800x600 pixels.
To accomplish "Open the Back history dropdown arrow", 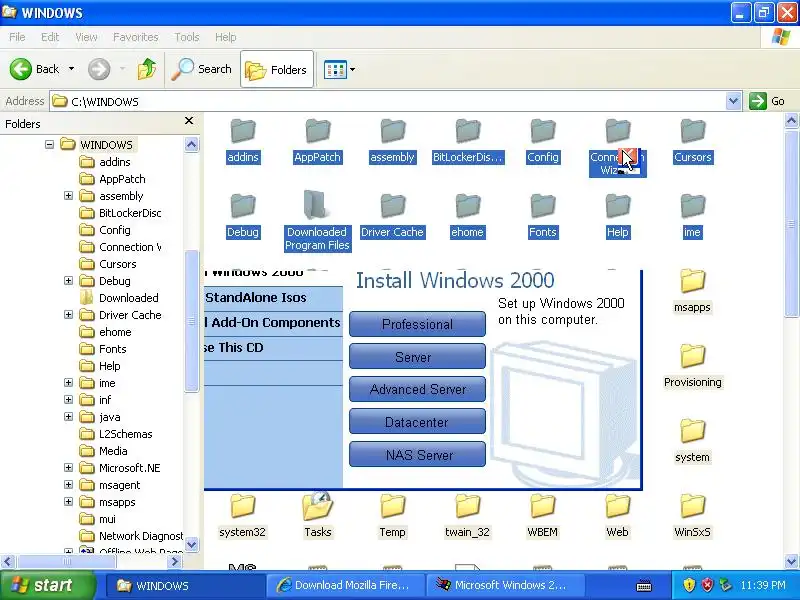I will (71, 69).
